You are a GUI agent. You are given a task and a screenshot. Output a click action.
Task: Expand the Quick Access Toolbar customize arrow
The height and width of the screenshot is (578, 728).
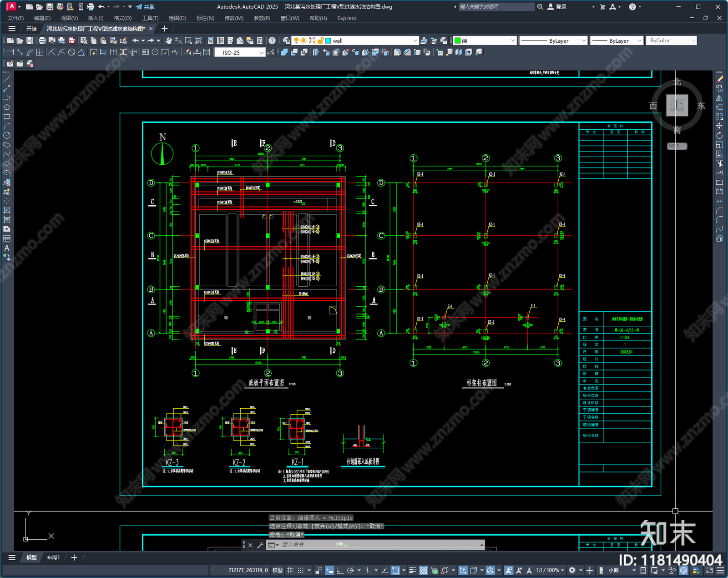coord(130,7)
